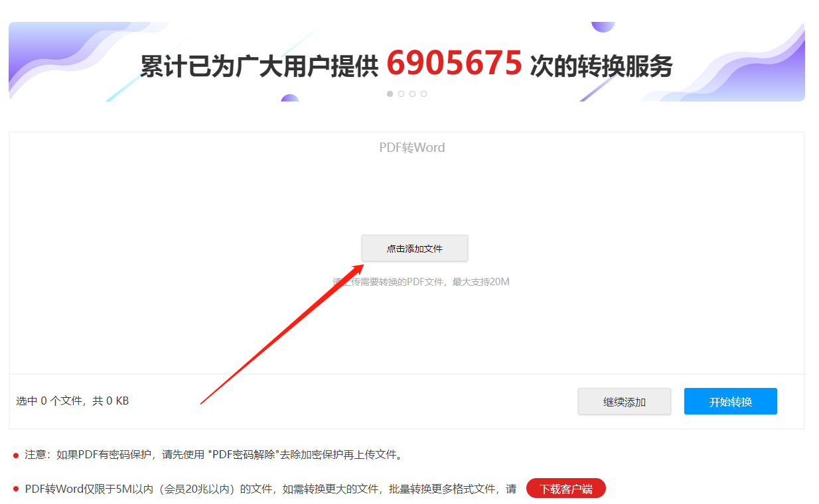
Task: Click the banner text 累计已为广大用户提供
Action: 259,66
